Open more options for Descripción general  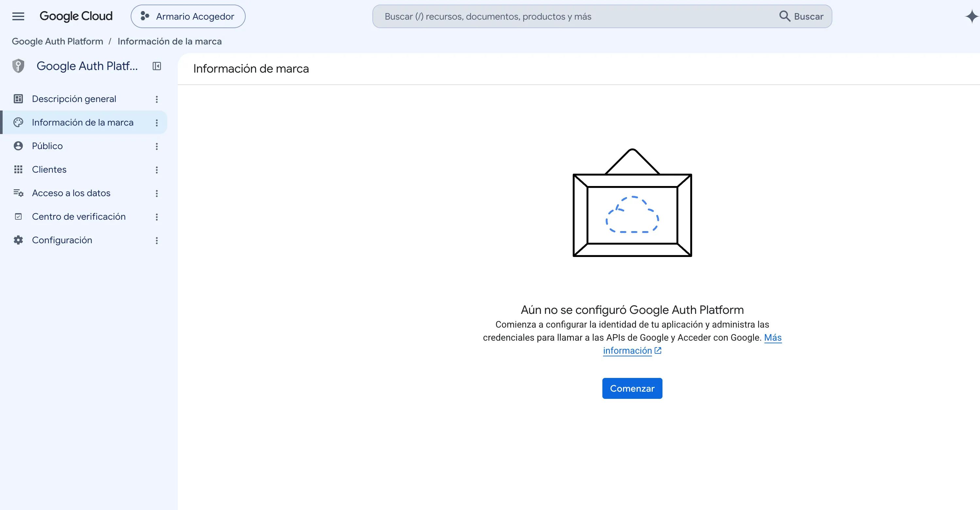pos(157,99)
